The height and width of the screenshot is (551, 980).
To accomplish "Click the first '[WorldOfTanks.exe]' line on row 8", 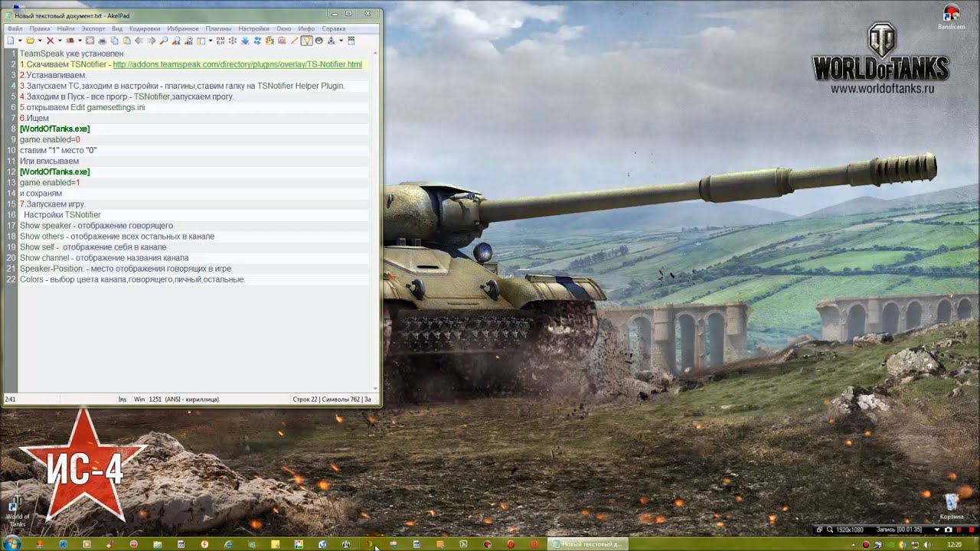I will click(54, 129).
